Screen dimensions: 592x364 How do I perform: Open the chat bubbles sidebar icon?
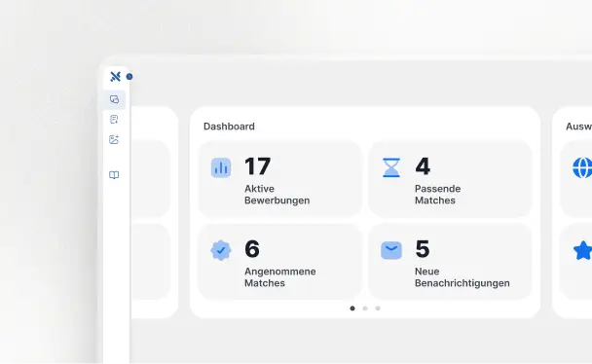[x=114, y=99]
